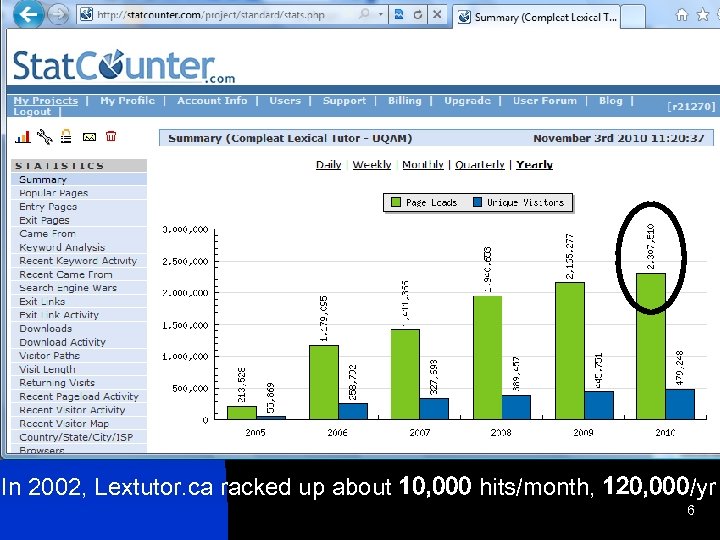The image size is (720, 540).
Task: Click the envelope email reports icon
Action: pyautogui.click(x=89, y=136)
